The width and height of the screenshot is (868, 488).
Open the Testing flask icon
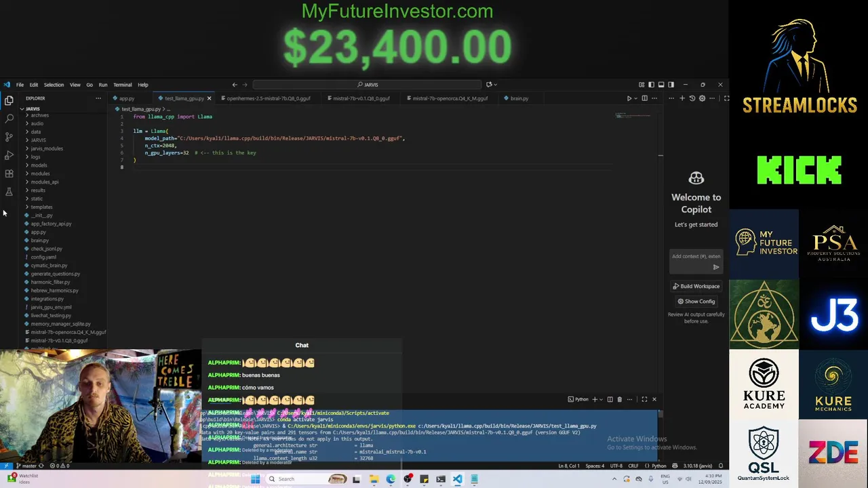pos(9,192)
